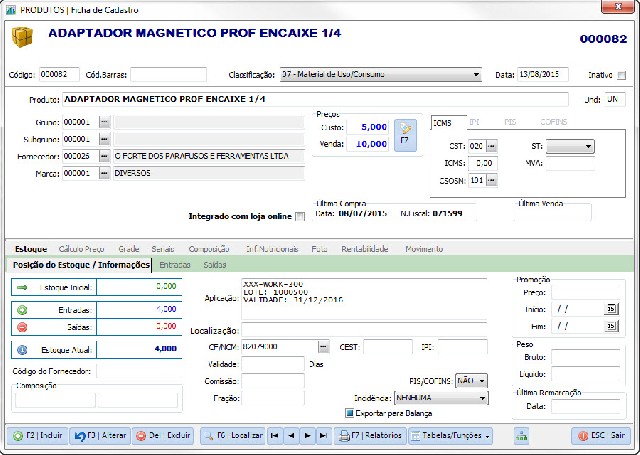Viewport: 640px width, 455px height.
Task: Click Del Excluir button
Action: 163,436
